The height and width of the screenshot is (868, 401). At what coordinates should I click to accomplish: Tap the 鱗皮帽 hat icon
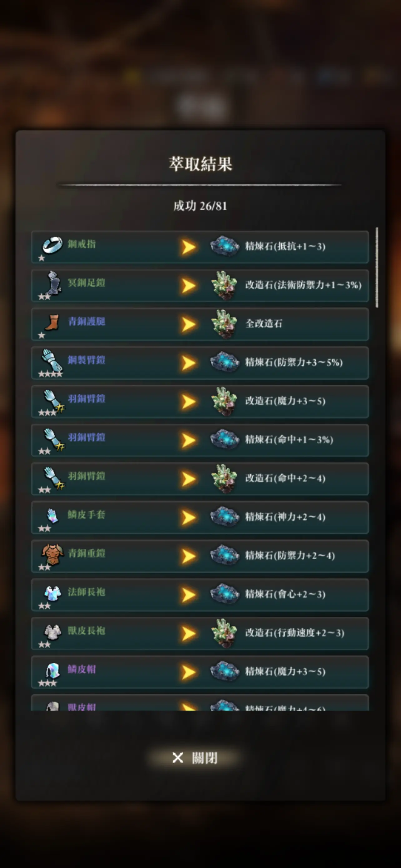(x=52, y=671)
